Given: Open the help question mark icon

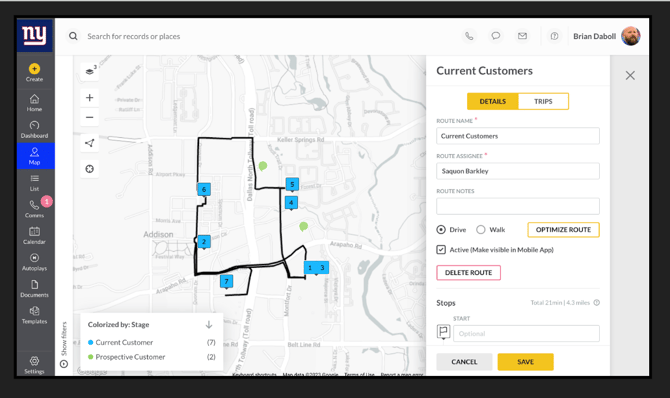Looking at the screenshot, I should tap(554, 36).
